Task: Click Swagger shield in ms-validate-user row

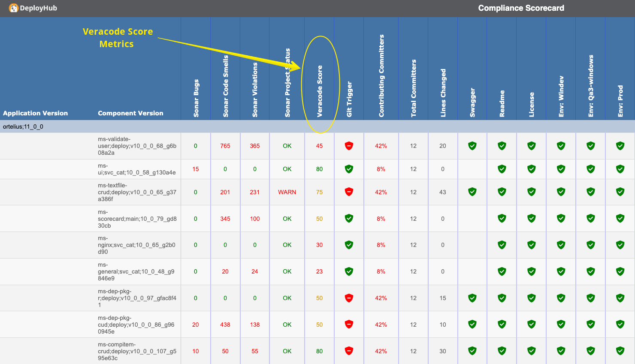Action: click(472, 146)
